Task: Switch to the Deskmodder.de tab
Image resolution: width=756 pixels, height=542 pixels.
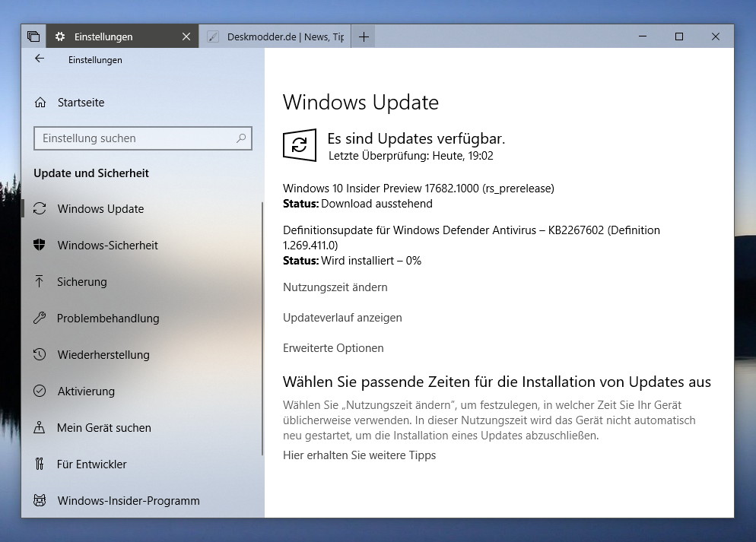Action: [275, 36]
